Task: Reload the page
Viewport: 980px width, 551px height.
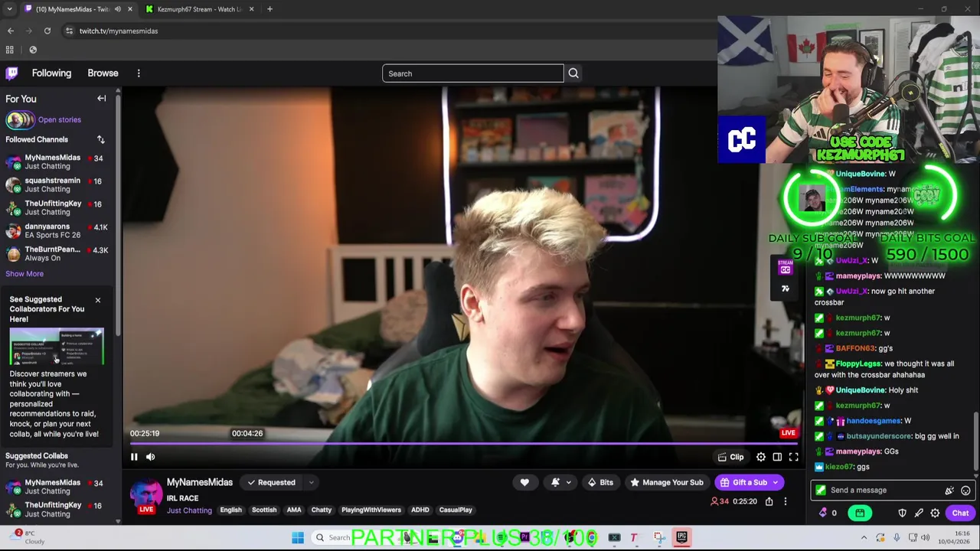Action: click(x=47, y=31)
